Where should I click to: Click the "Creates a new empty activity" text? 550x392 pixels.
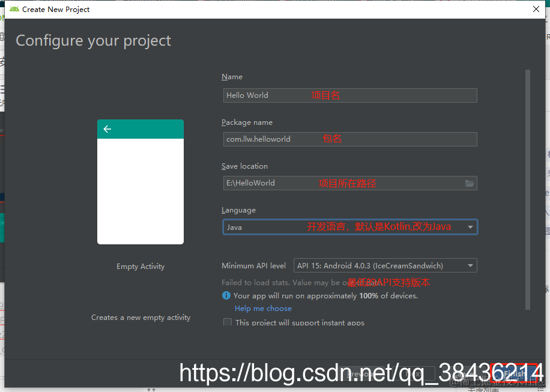(141, 318)
